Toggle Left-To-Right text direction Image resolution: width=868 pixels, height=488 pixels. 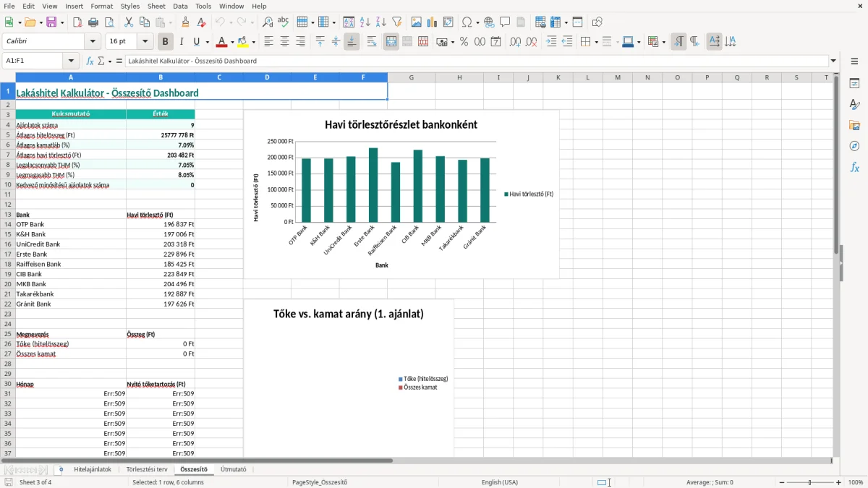pyautogui.click(x=678, y=42)
